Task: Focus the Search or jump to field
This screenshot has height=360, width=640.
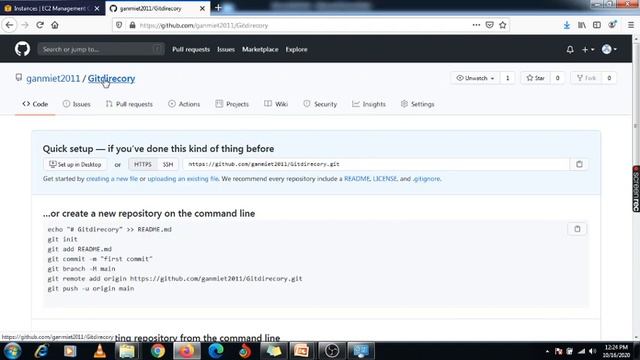Action: (x=101, y=49)
